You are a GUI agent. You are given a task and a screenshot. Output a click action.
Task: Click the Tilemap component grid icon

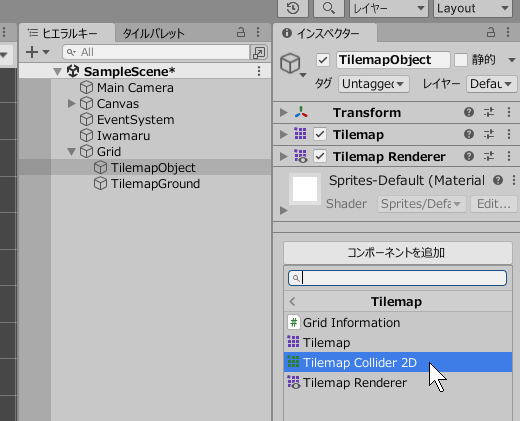tap(300, 133)
